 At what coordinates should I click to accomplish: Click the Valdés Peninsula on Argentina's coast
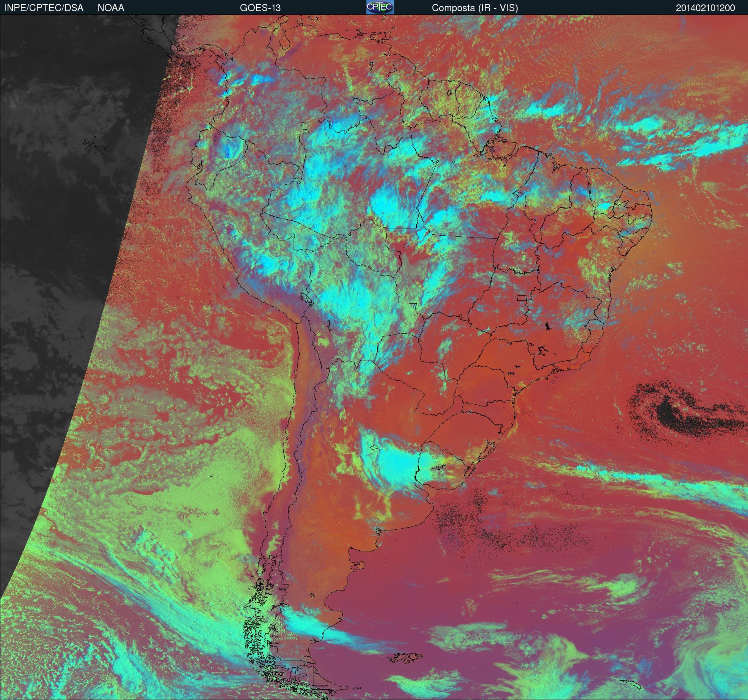coord(362,566)
